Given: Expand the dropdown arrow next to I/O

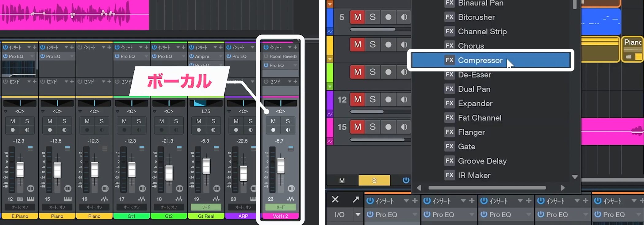Looking at the screenshot, I should [x=358, y=214].
